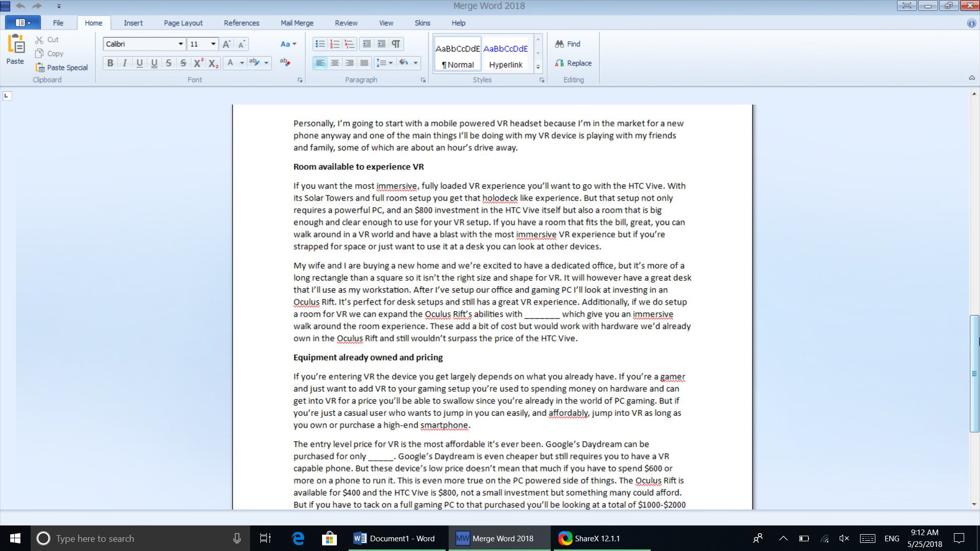The width and height of the screenshot is (980, 551).
Task: Toggle bold formatting
Action: [110, 63]
